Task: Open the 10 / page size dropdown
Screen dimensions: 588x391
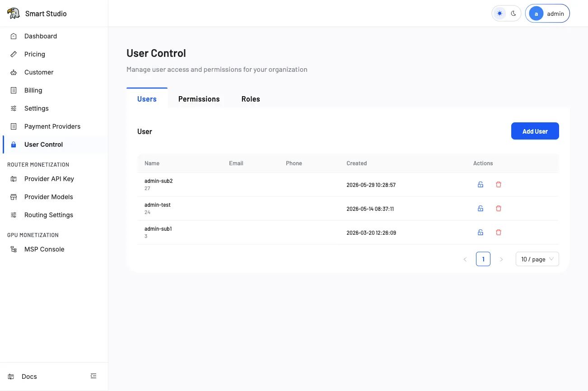Action: (537, 259)
